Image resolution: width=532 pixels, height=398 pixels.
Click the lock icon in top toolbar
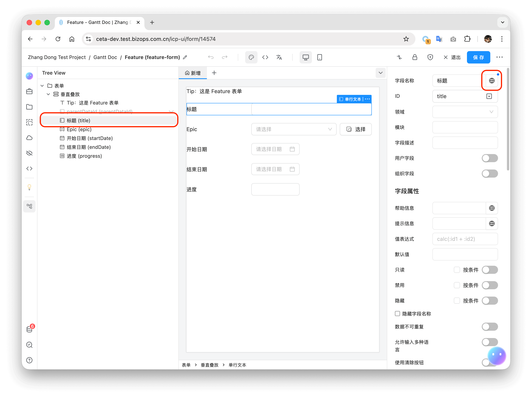coord(415,57)
